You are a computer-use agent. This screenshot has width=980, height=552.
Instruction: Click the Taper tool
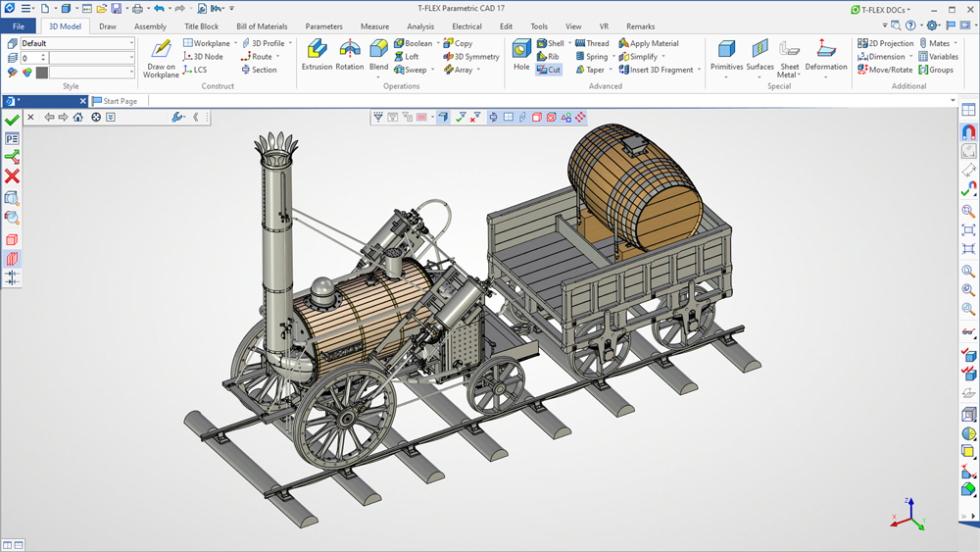coord(590,70)
